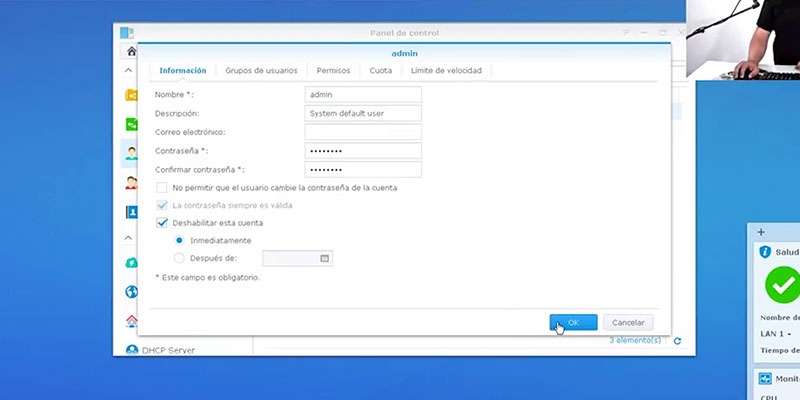
Task: Click the Cancelar button
Action: pos(628,322)
